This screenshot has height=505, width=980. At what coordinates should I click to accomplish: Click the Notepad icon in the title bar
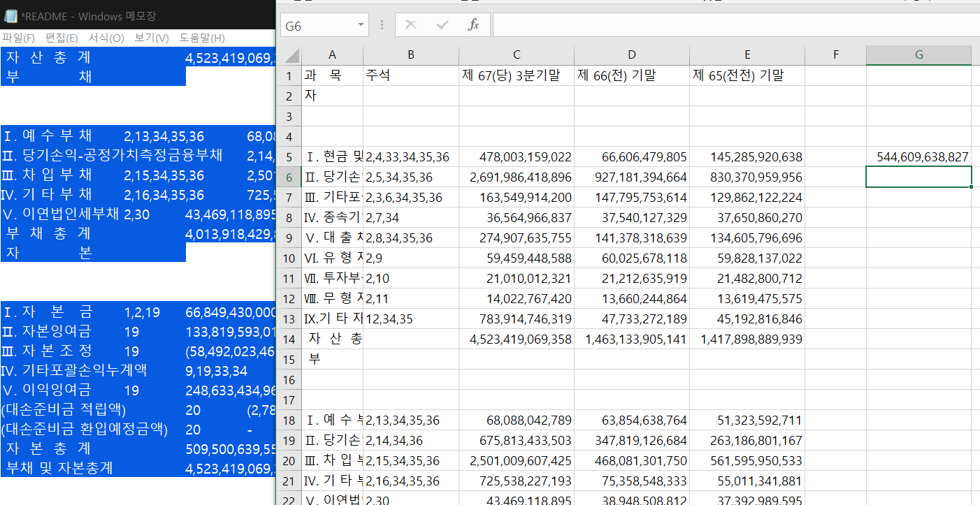pyautogui.click(x=10, y=16)
